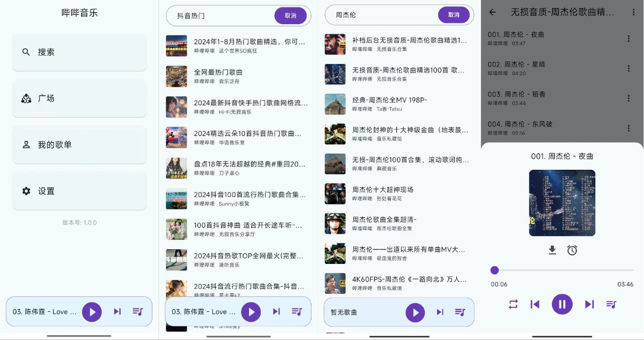Open the queue list in full player
The height and width of the screenshot is (340, 644).
point(611,304)
